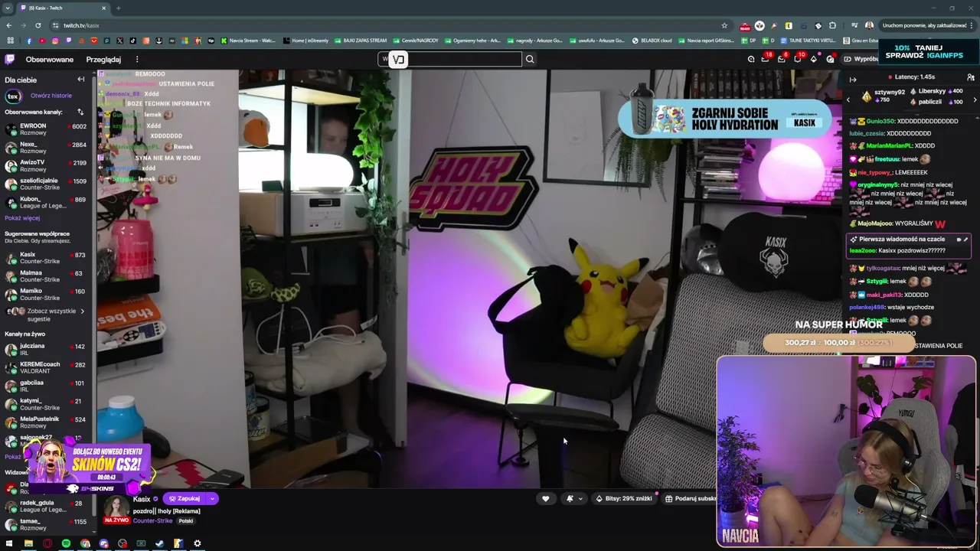Click the Polski language tag
This screenshot has height=551, width=980.
pyautogui.click(x=186, y=520)
